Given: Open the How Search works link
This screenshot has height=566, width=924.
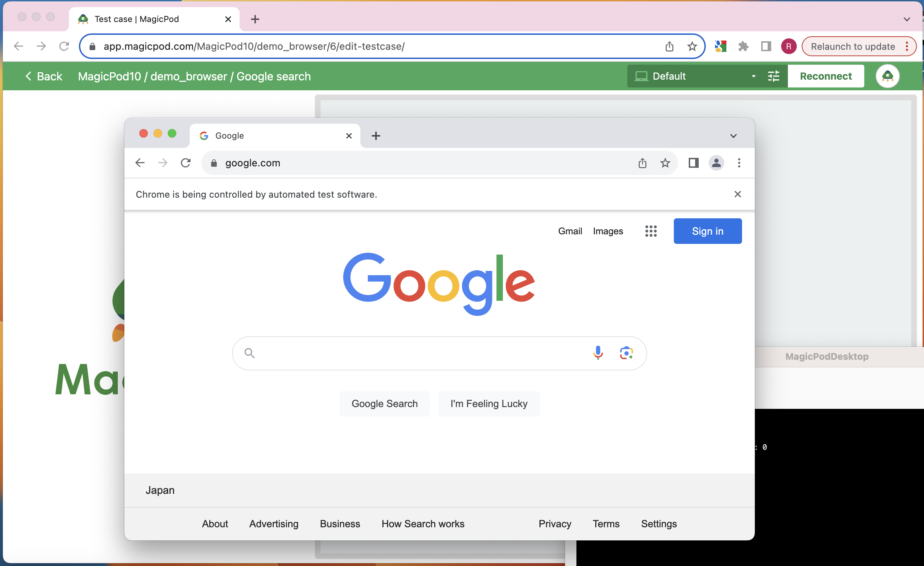Looking at the screenshot, I should pos(423,523).
